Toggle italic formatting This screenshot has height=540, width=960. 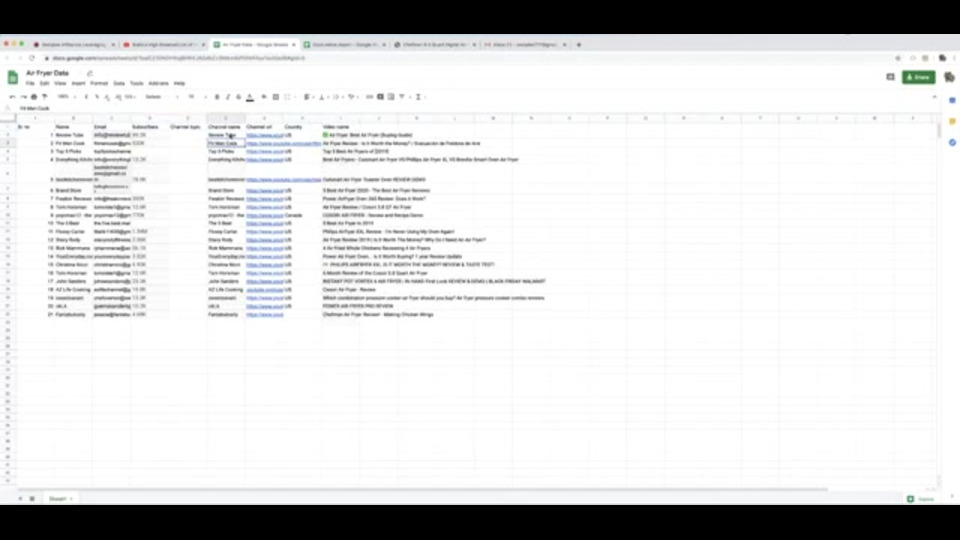click(x=228, y=97)
